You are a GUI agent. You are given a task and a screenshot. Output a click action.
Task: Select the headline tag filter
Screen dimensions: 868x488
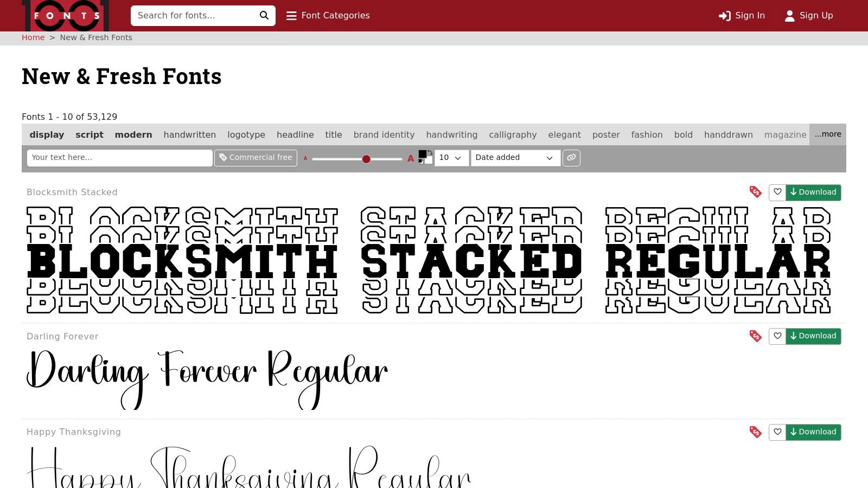295,134
